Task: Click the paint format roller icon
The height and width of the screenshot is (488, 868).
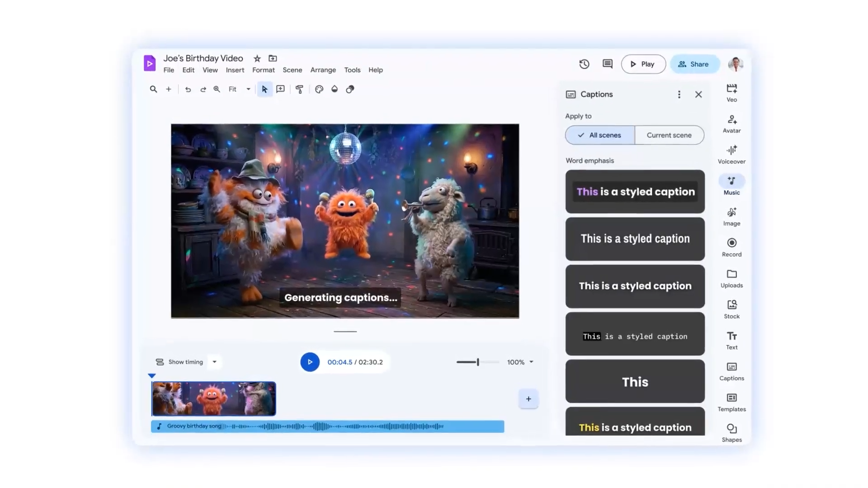Action: point(299,89)
